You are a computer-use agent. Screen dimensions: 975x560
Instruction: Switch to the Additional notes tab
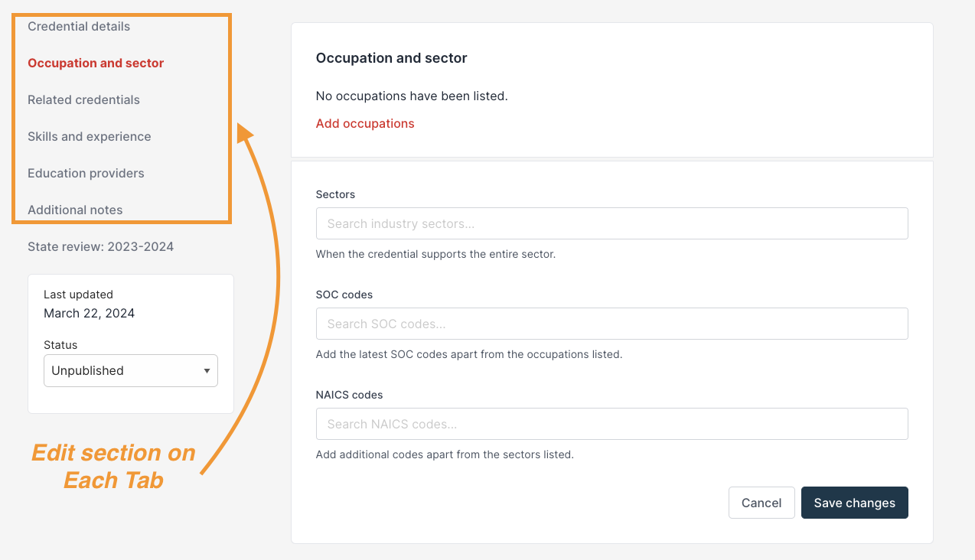tap(75, 210)
